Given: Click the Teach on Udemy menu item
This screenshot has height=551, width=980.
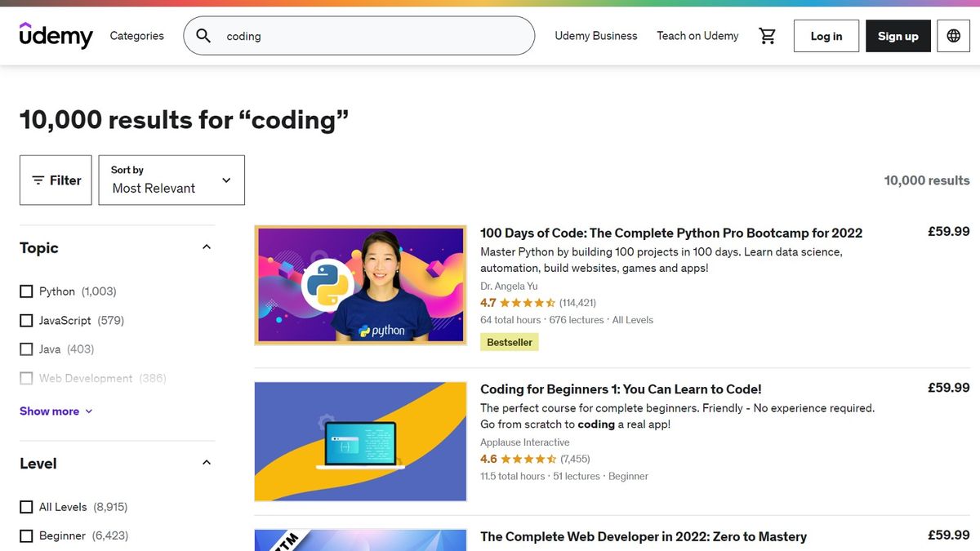Looking at the screenshot, I should tap(697, 35).
